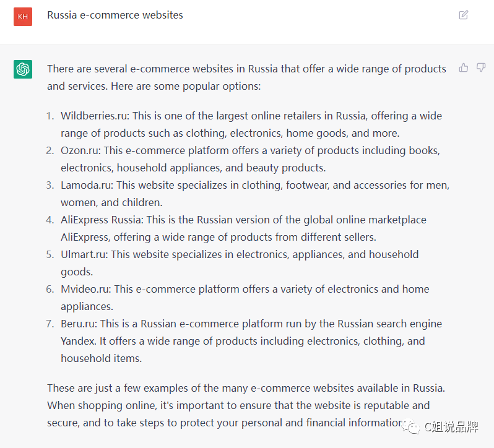
Task: Select the Ulmart.ru name in the list
Action: 83,254
